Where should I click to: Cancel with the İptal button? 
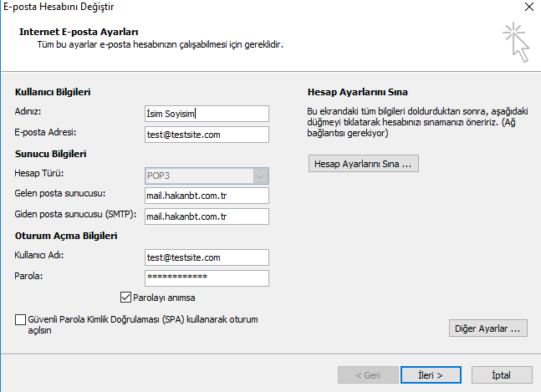coord(502,374)
